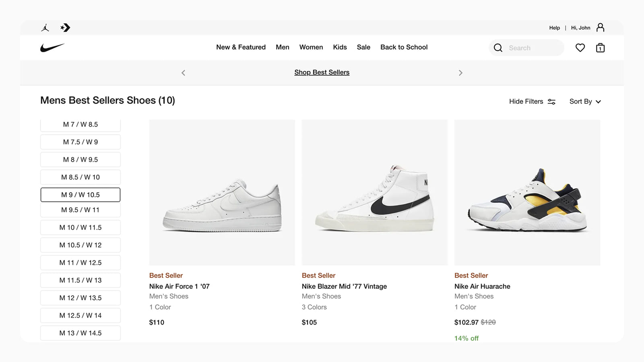
Task: Follow the Shop Best Sellers link
Action: click(x=322, y=72)
